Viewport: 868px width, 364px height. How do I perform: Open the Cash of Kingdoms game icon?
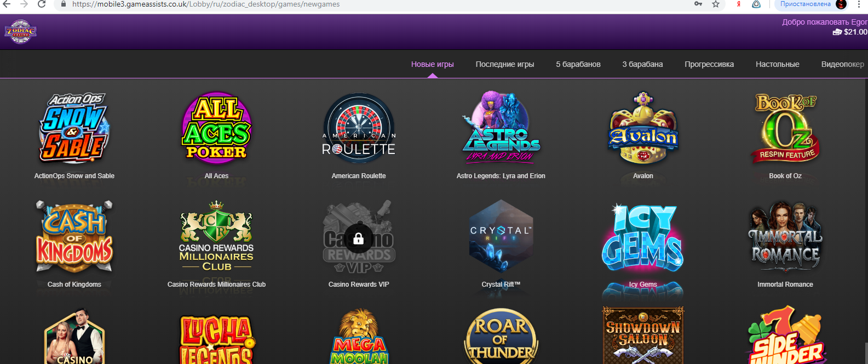[74, 236]
